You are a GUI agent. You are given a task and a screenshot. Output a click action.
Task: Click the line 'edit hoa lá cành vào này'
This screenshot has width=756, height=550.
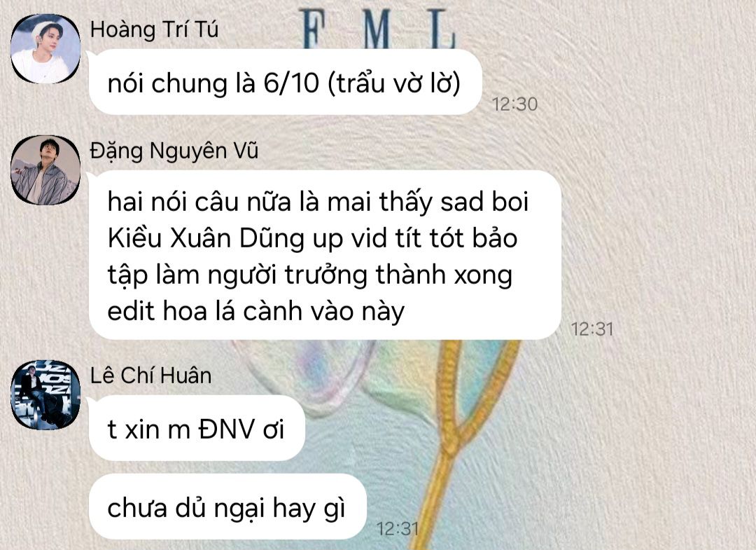(255, 311)
